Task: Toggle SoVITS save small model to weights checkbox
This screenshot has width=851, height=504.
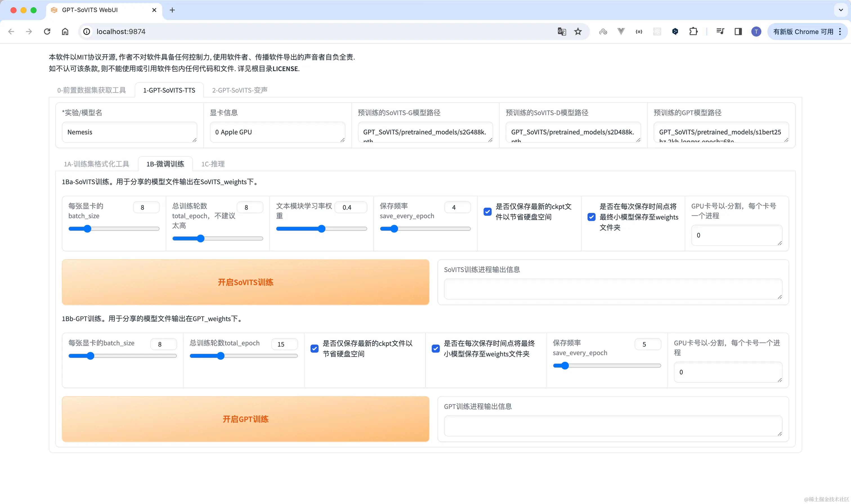Action: 591,217
